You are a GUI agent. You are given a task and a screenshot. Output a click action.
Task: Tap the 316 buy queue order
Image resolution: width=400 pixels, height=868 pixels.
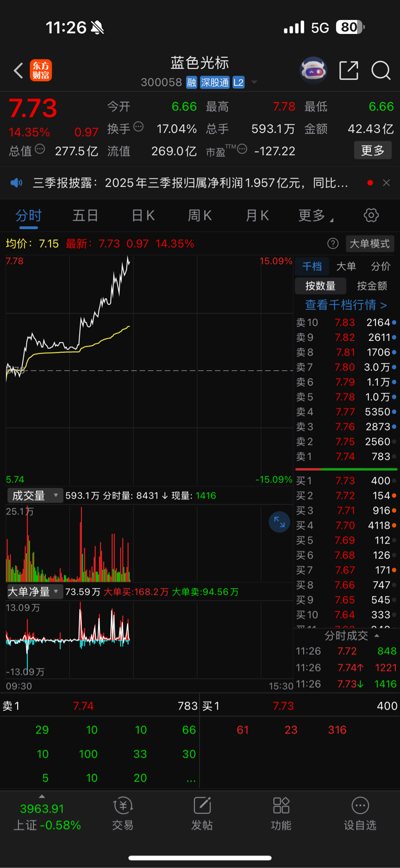point(337,730)
